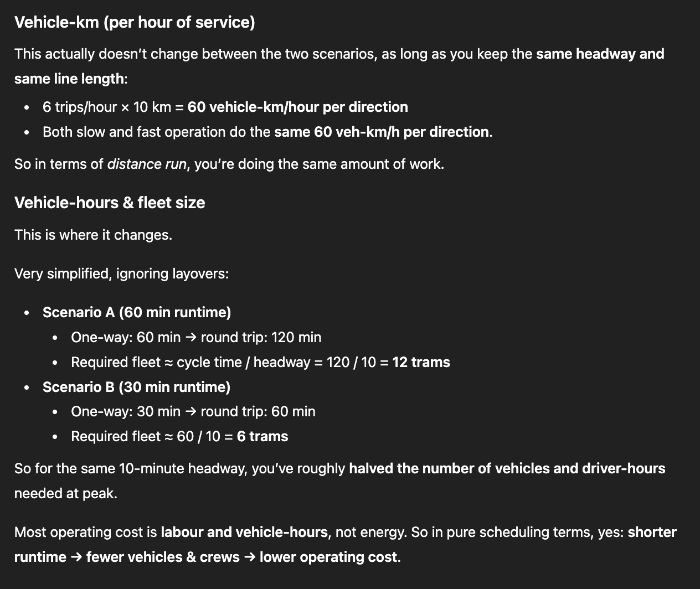Click the "This is where it changes." sentence
This screenshot has height=589, width=700.
(x=93, y=235)
